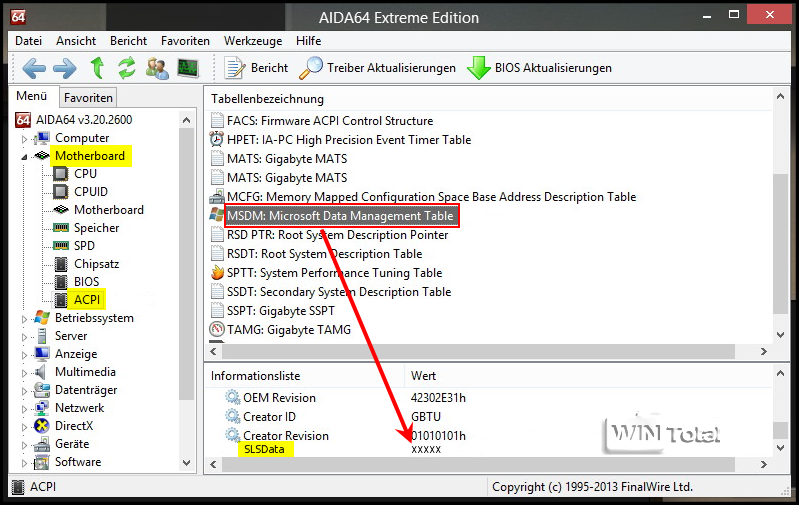
Task: Select the SPD tree item
Action: click(84, 246)
